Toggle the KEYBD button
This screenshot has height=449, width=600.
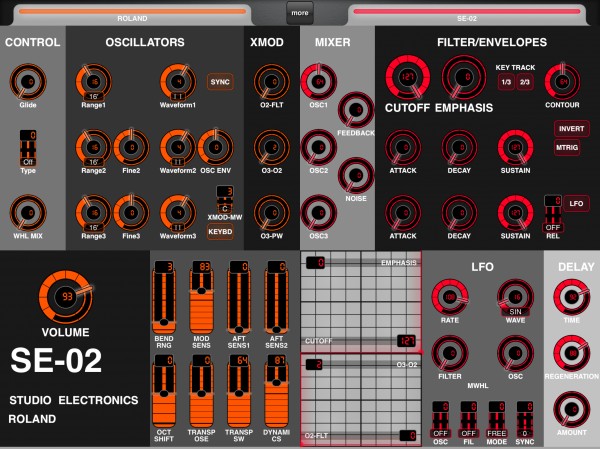point(220,232)
